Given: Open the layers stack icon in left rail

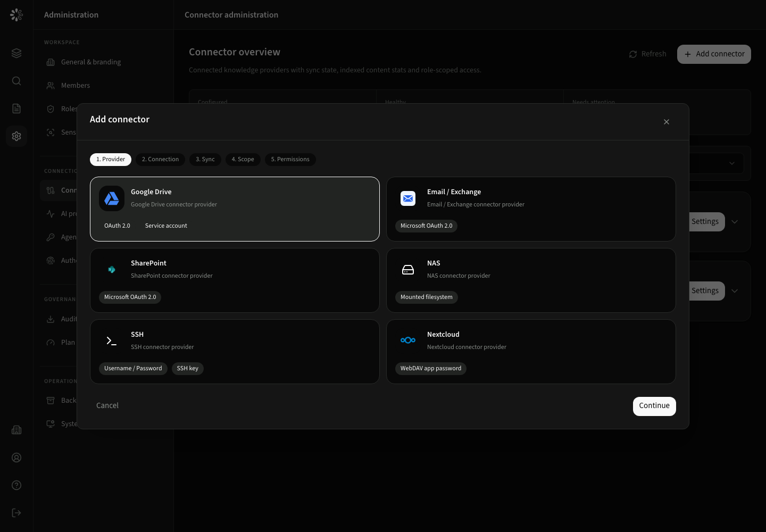Looking at the screenshot, I should point(16,53).
